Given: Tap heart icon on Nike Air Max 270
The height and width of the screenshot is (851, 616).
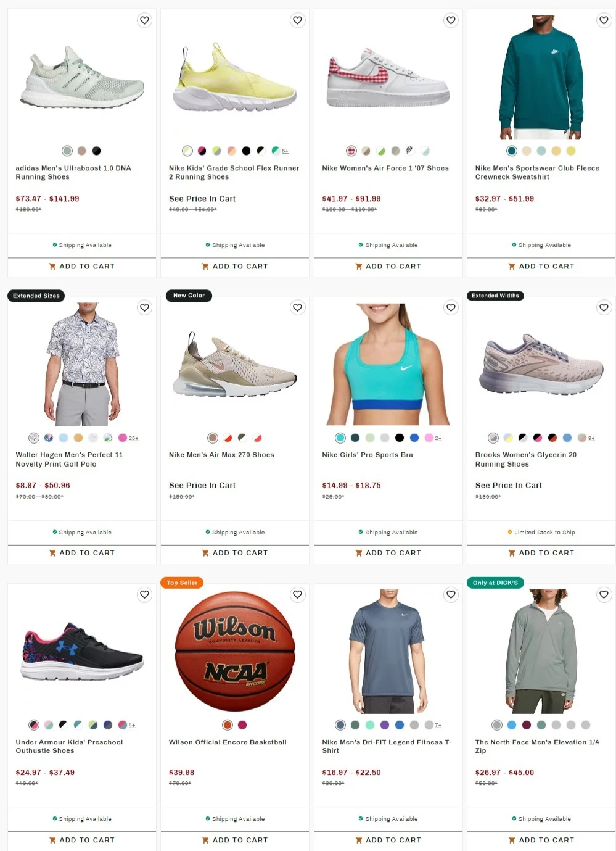Looking at the screenshot, I should point(298,307).
